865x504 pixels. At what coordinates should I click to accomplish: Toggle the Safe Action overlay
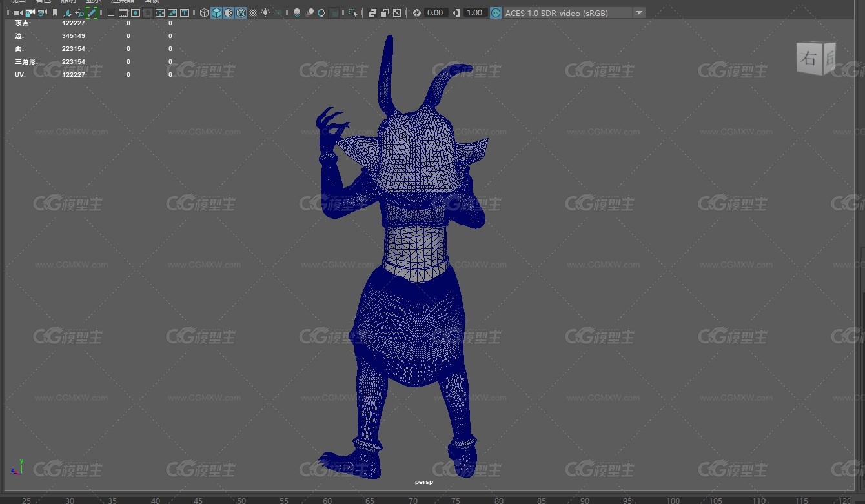172,13
